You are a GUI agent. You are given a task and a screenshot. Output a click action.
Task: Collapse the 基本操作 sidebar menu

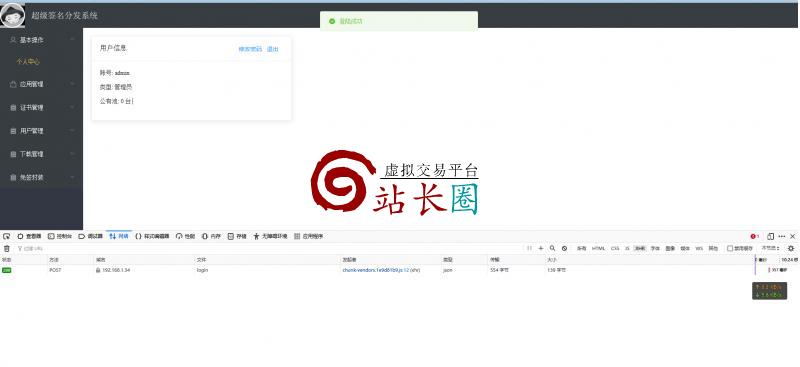(x=41, y=40)
